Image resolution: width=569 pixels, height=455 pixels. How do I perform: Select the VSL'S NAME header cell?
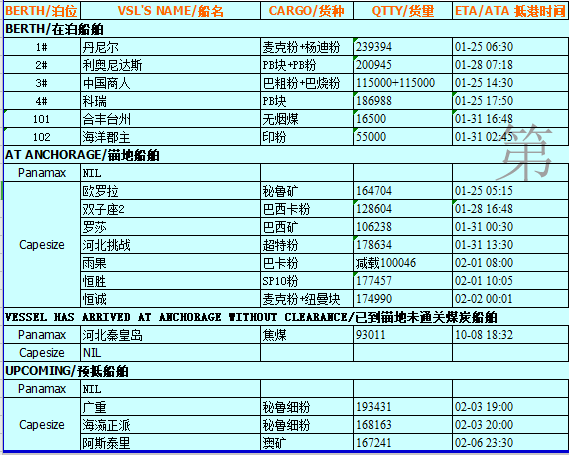tap(170, 11)
